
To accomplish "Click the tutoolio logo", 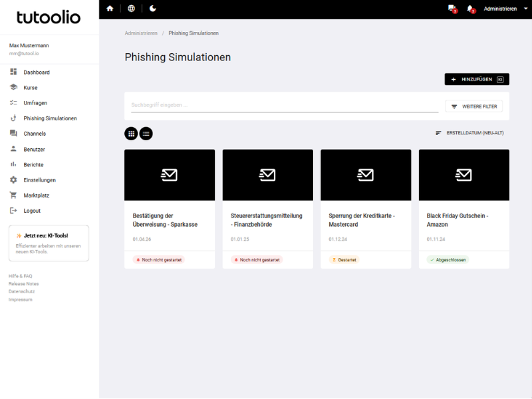I will point(49,17).
